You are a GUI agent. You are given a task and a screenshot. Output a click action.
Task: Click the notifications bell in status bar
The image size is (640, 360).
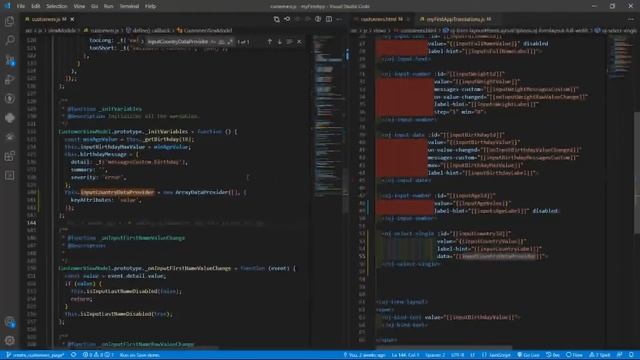[x=631, y=355]
